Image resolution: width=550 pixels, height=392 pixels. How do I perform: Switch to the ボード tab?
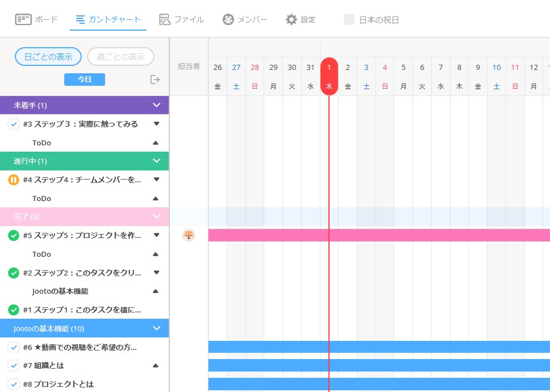(36, 20)
